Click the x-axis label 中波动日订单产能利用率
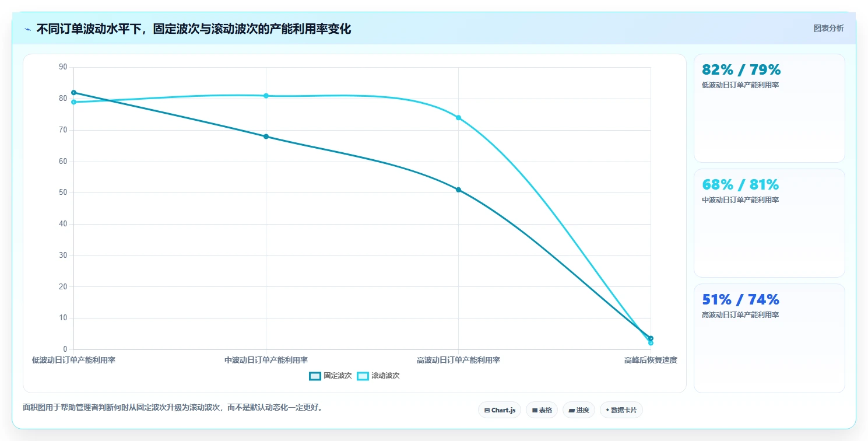868x441 pixels. 266,360
